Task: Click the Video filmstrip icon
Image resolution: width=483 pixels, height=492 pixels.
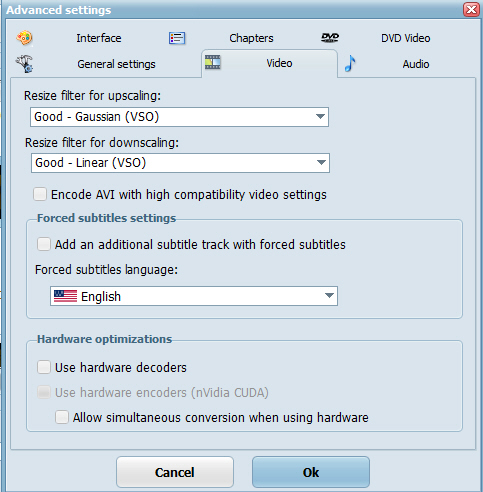Action: point(213,62)
